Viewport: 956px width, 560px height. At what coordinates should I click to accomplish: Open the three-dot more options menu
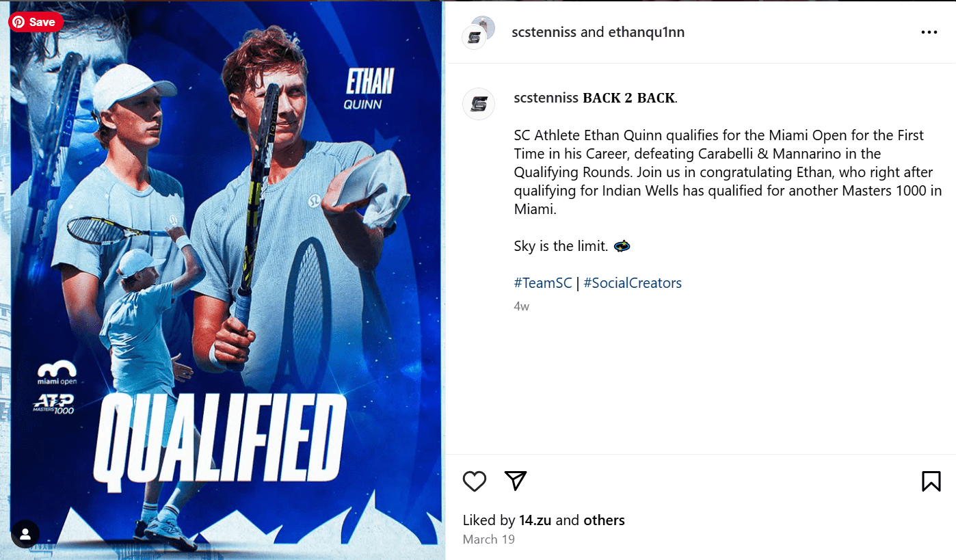point(929,32)
